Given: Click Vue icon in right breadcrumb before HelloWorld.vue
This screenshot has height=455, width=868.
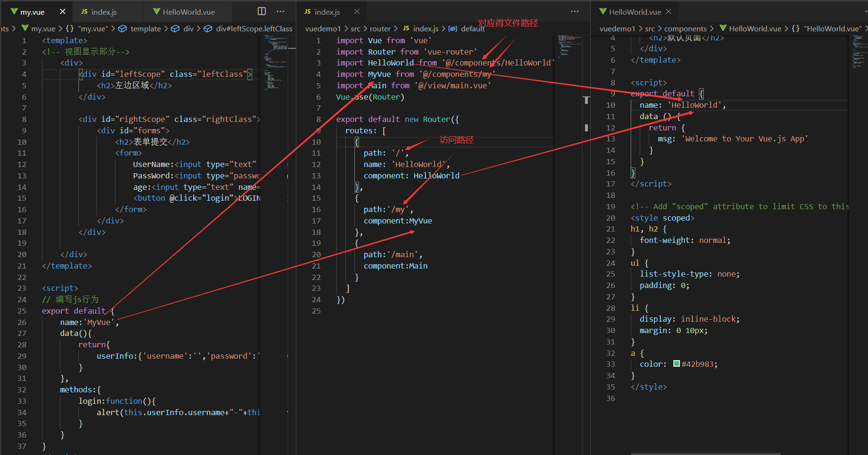Looking at the screenshot, I should point(723,28).
